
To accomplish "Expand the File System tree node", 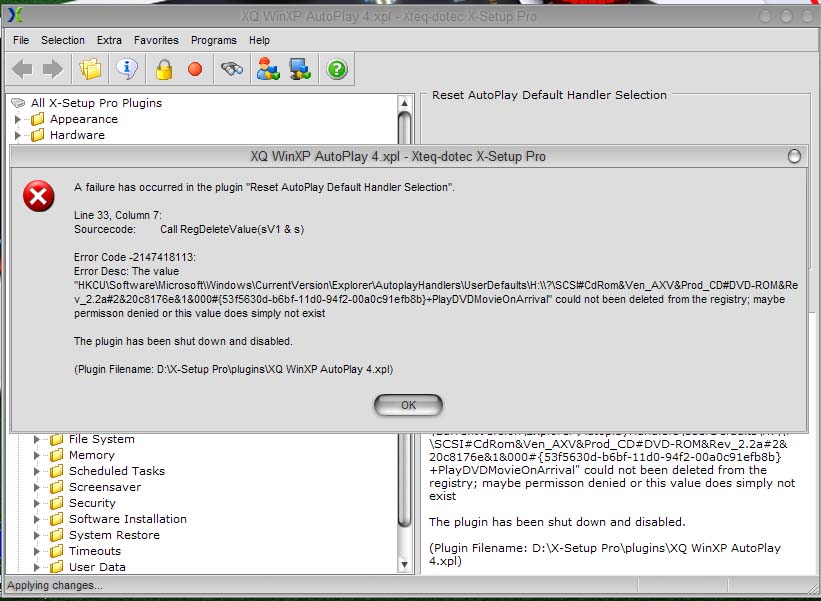I will pyautogui.click(x=37, y=440).
